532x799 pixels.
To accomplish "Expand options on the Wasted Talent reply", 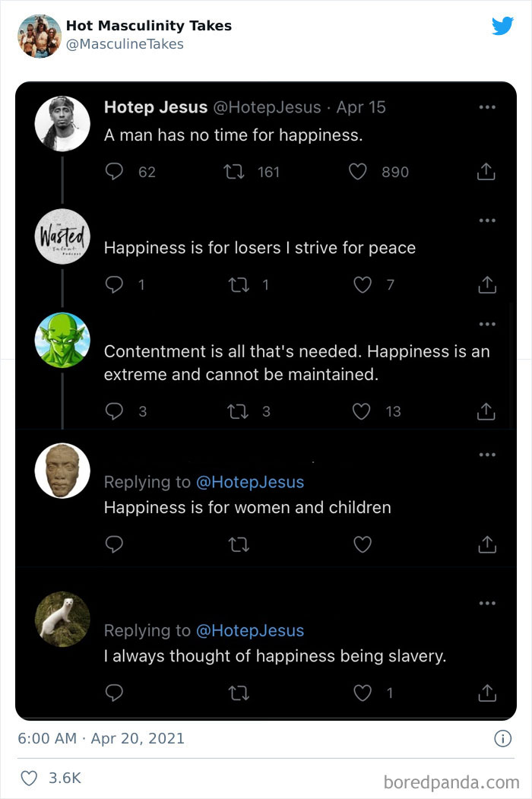I will tap(487, 219).
